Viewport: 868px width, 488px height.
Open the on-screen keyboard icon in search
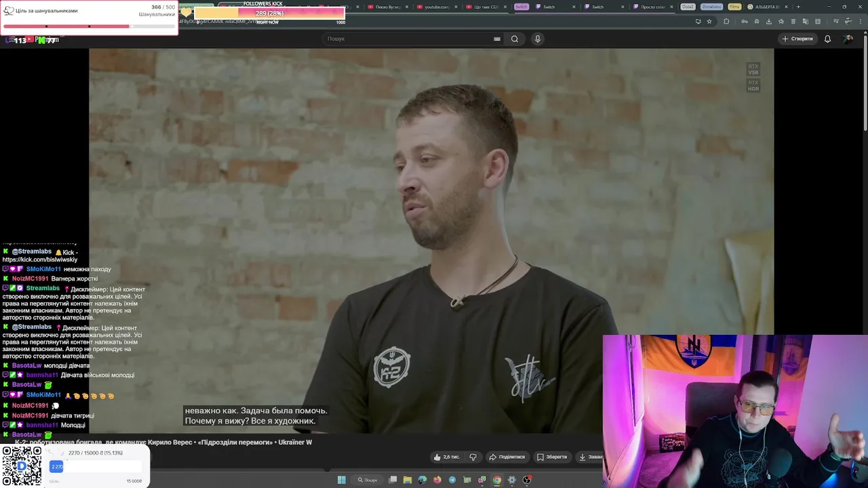pos(497,39)
